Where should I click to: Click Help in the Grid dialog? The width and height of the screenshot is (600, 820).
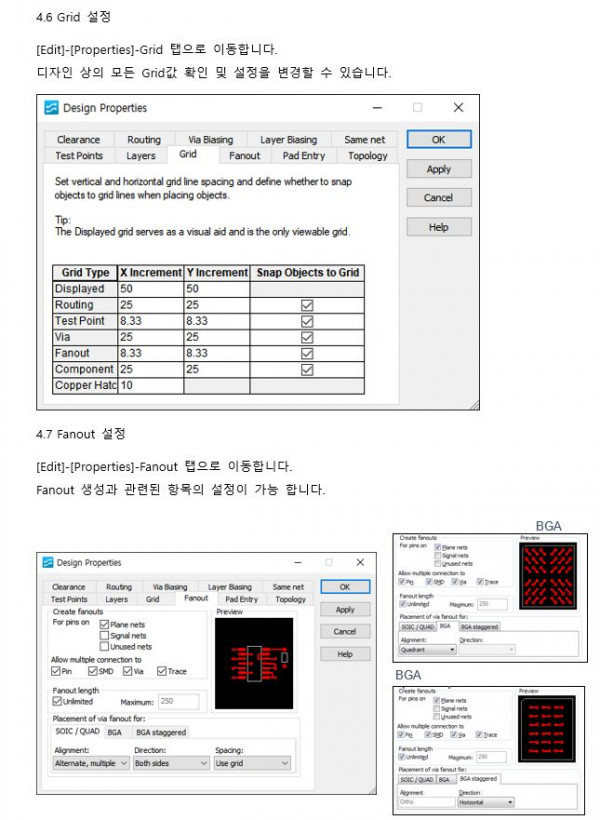(x=439, y=227)
